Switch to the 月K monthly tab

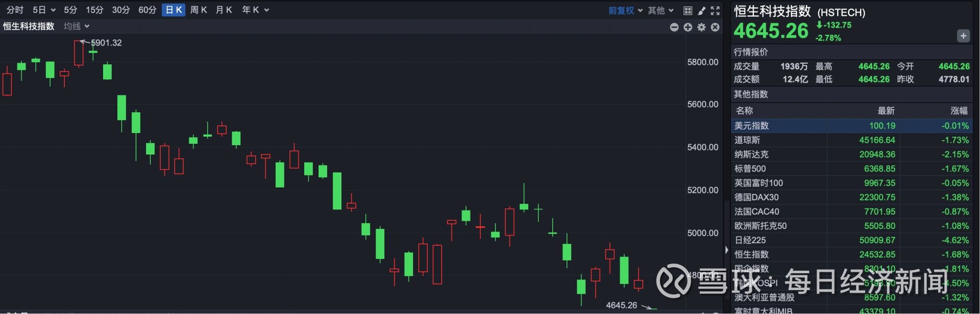pyautogui.click(x=224, y=10)
